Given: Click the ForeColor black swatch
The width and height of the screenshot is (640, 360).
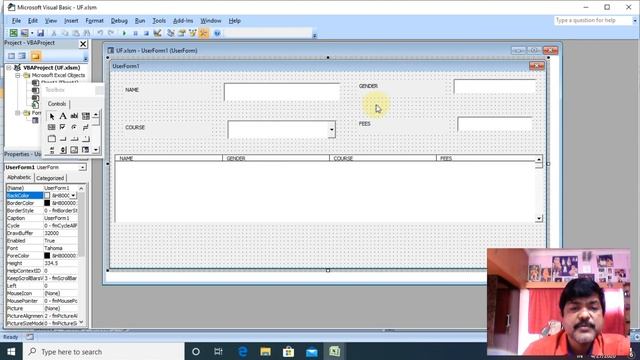Looking at the screenshot, I should [47, 256].
